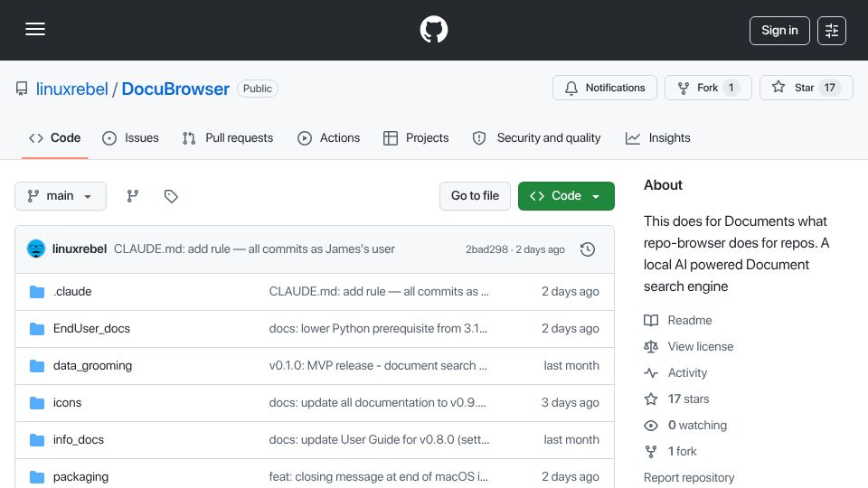Viewport: 868px width, 488px height.
Task: Click 'last month' in data_grooming row
Action: (571, 366)
